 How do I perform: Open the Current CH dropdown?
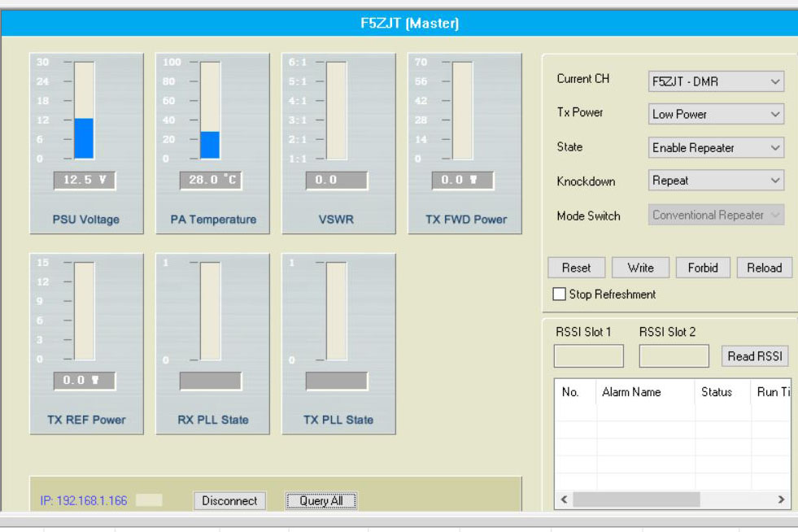coord(716,81)
